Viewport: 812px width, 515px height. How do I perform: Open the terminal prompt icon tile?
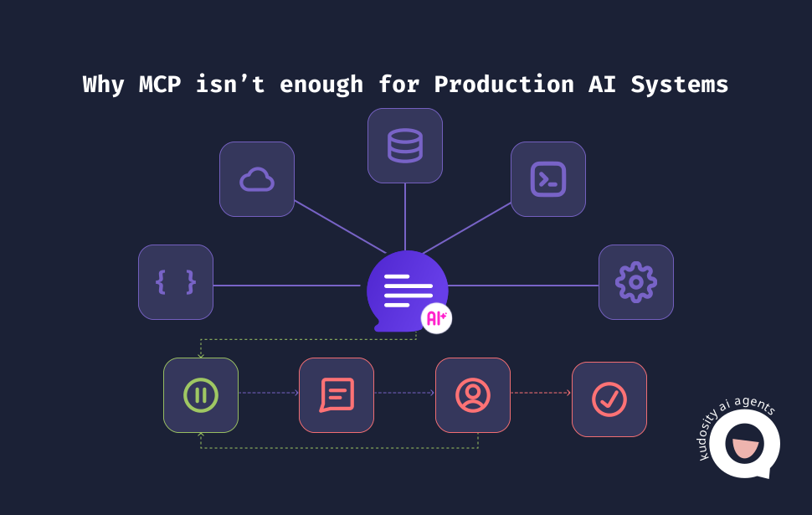548,179
